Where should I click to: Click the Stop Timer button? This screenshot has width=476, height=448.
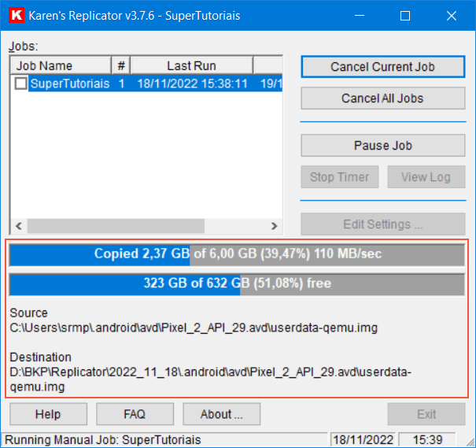339,177
